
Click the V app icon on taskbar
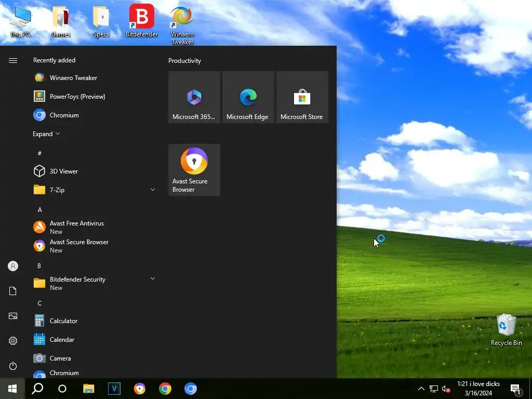click(114, 389)
